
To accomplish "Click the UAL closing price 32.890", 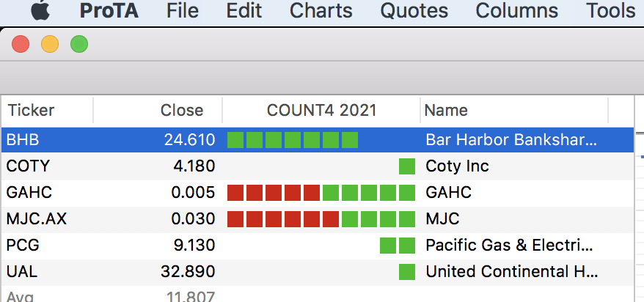I will (188, 272).
